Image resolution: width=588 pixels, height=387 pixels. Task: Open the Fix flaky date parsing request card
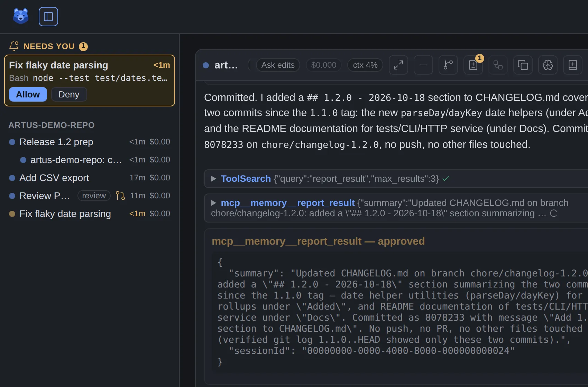[90, 80]
